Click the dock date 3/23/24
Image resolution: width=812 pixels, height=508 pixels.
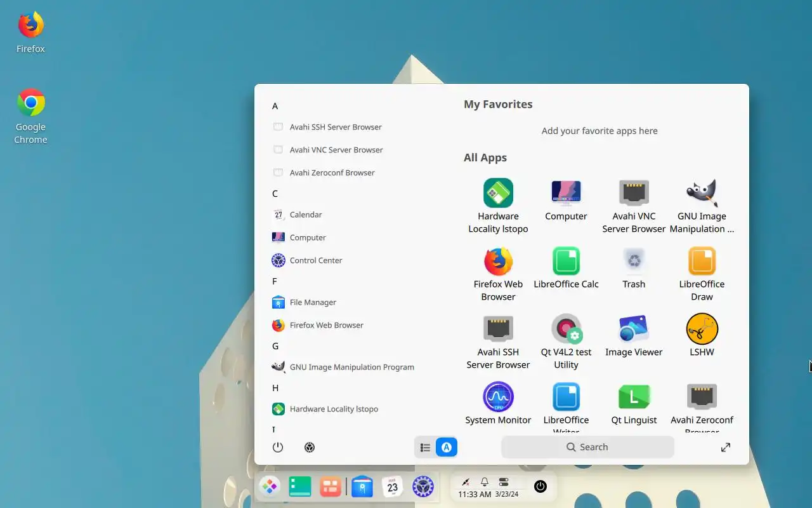(x=507, y=494)
